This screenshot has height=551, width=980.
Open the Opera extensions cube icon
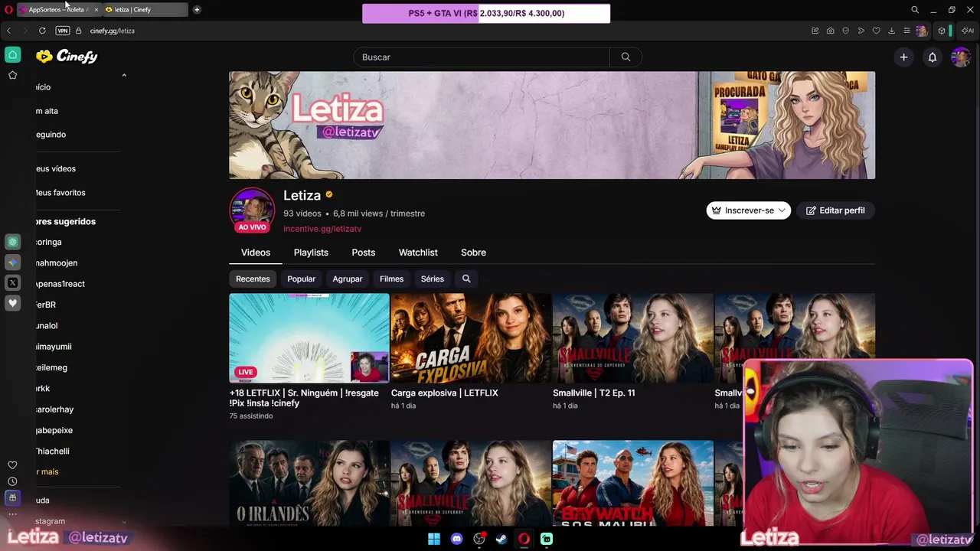click(942, 31)
